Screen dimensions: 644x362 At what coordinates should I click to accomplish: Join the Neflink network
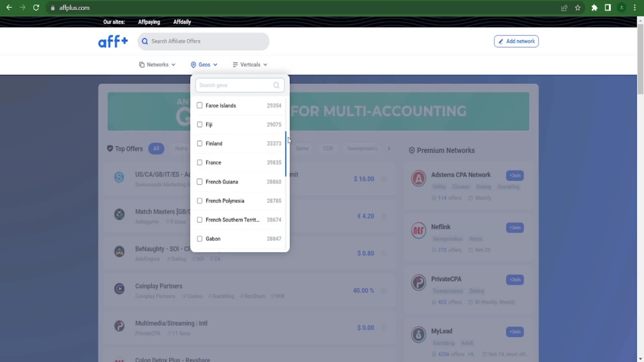[x=515, y=228]
